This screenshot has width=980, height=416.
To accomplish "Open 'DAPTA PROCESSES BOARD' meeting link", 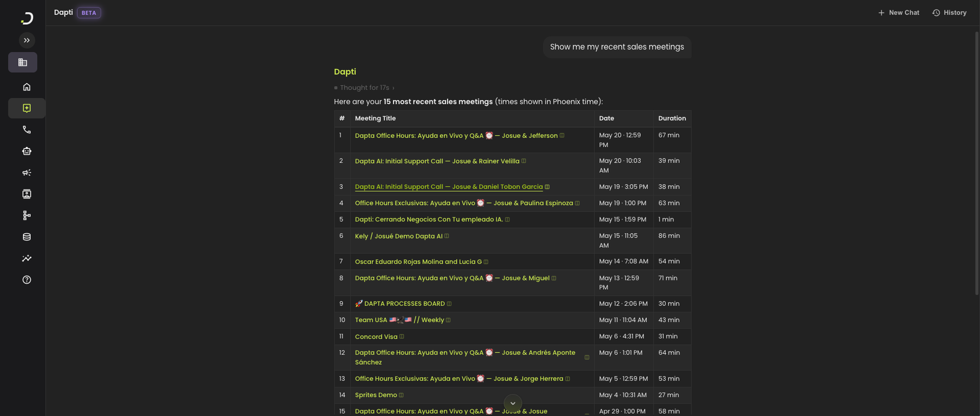I will coord(400,304).
